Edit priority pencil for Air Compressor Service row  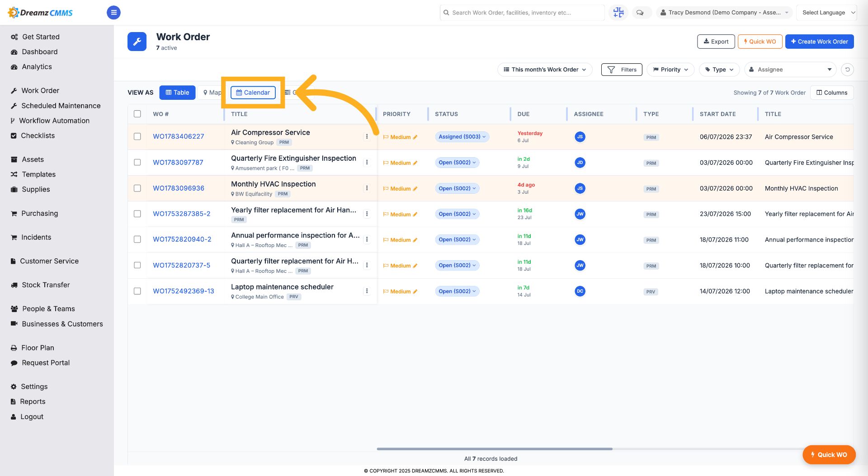415,137
